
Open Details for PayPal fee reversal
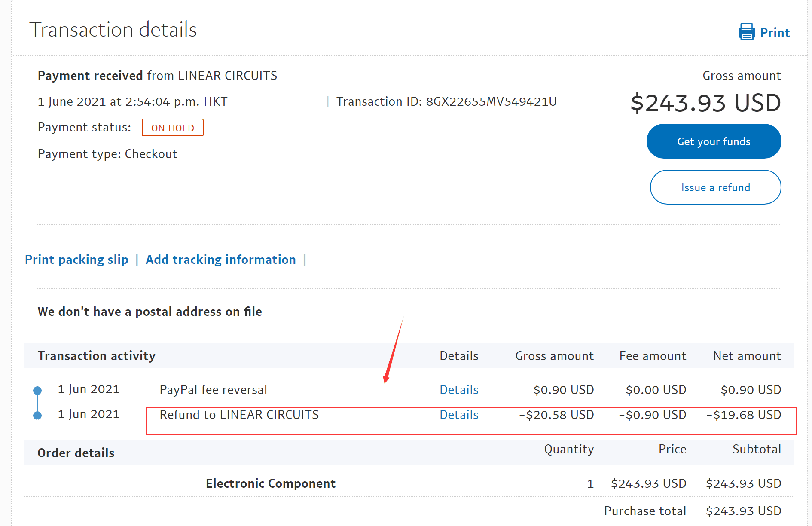click(459, 390)
